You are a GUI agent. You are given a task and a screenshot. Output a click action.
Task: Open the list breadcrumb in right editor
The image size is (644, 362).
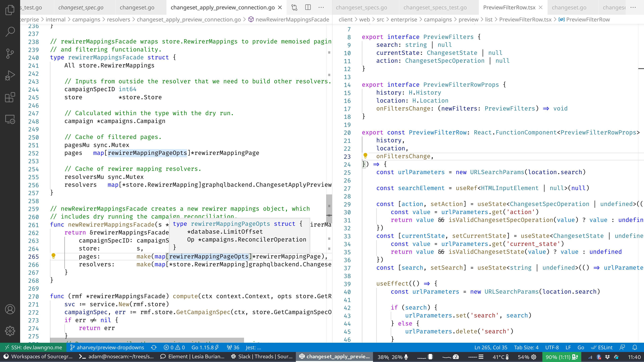489,19
